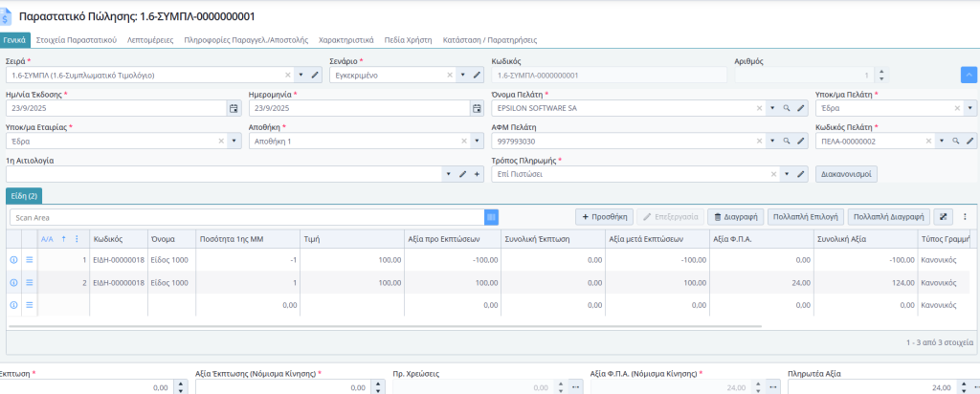Image resolution: width=980 pixels, height=394 pixels.
Task: Open the Κατάσταση / Παρατηρήσεις tab
Action: tap(489, 40)
